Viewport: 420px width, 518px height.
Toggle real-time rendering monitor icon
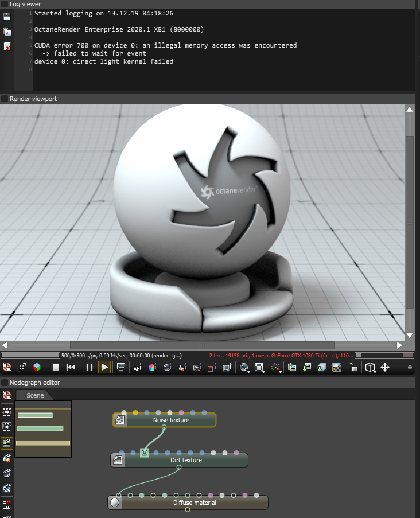(121, 367)
